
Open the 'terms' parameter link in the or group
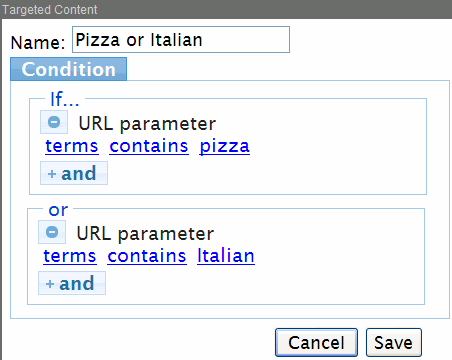70,256
